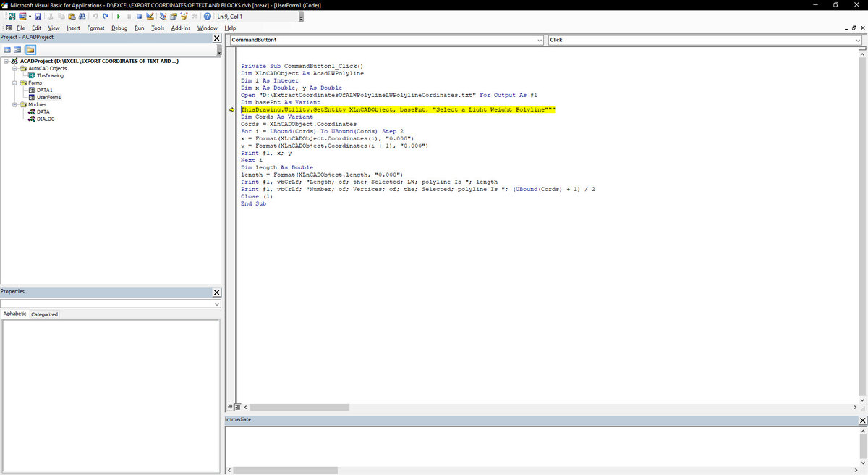
Task: Click the Run Sub green play icon
Action: [x=119, y=16]
